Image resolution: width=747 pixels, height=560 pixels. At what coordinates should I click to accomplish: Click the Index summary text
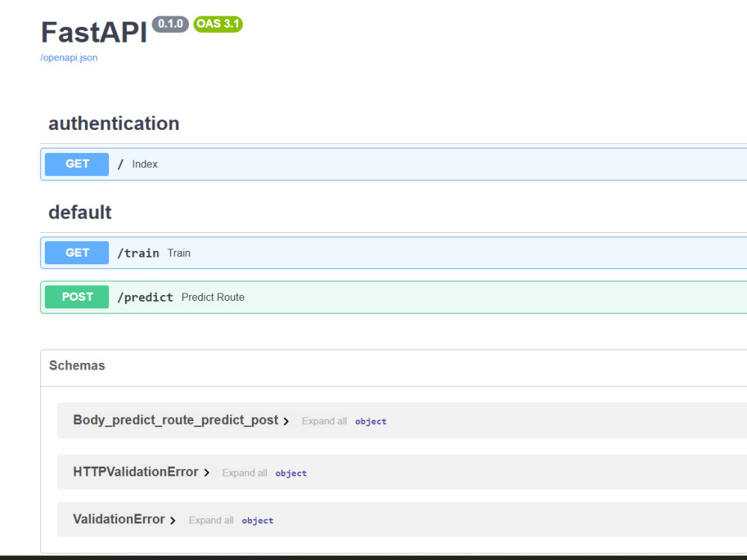(x=145, y=164)
